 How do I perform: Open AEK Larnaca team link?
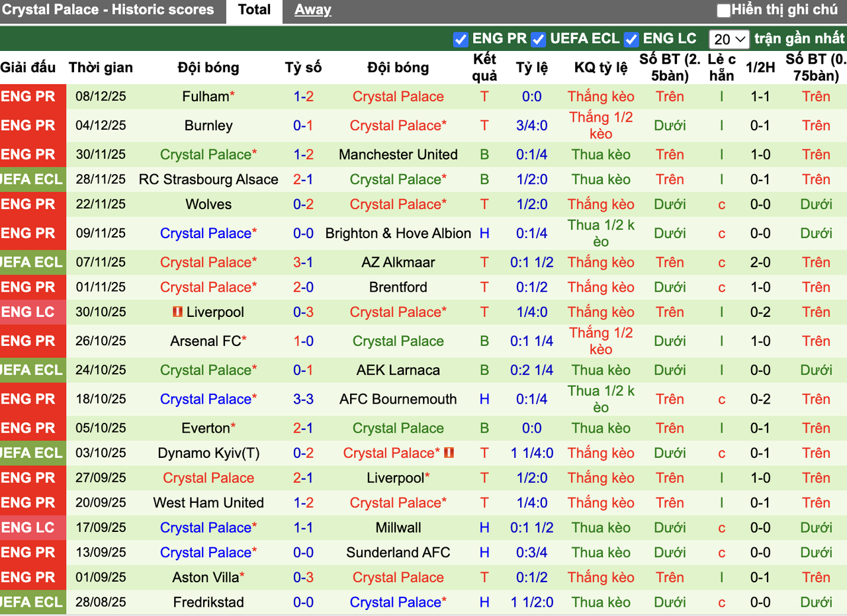[x=398, y=371]
